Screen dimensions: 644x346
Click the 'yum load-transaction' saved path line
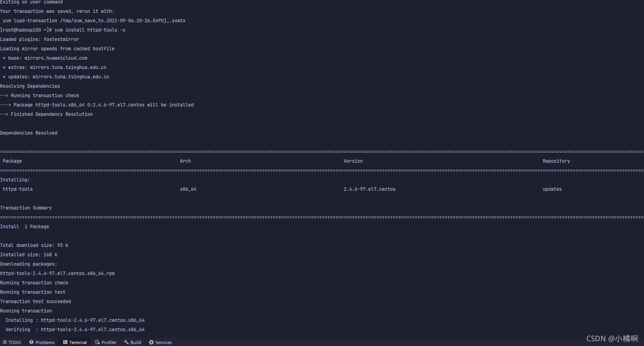94,21
